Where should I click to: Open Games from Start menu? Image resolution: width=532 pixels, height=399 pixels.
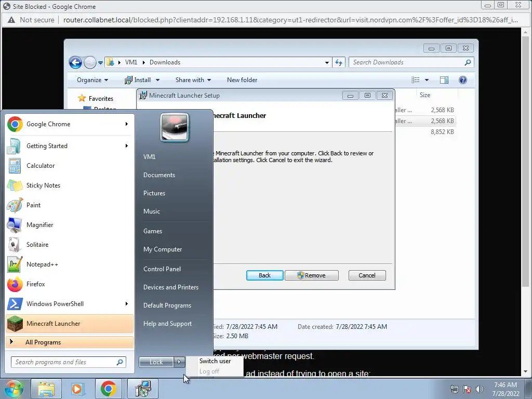click(153, 231)
